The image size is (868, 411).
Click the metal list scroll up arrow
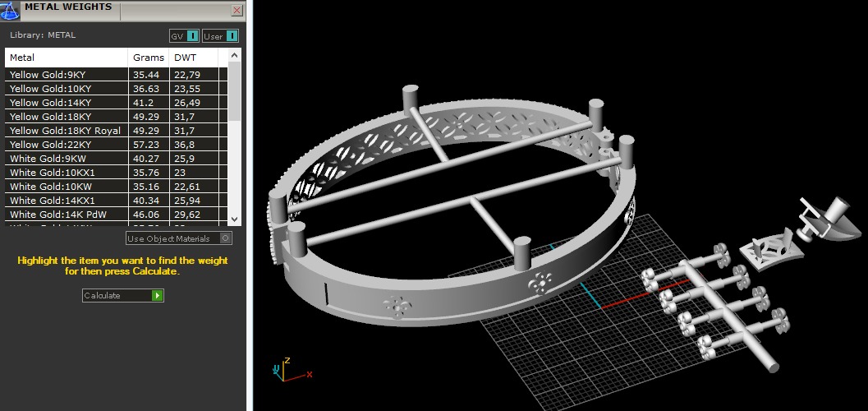pyautogui.click(x=235, y=55)
